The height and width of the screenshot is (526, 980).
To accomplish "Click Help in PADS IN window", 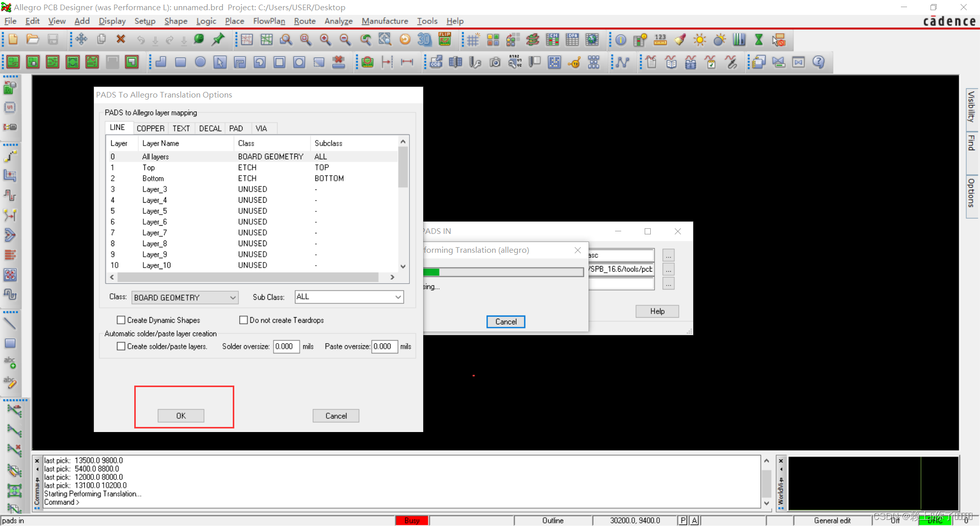I will point(657,311).
